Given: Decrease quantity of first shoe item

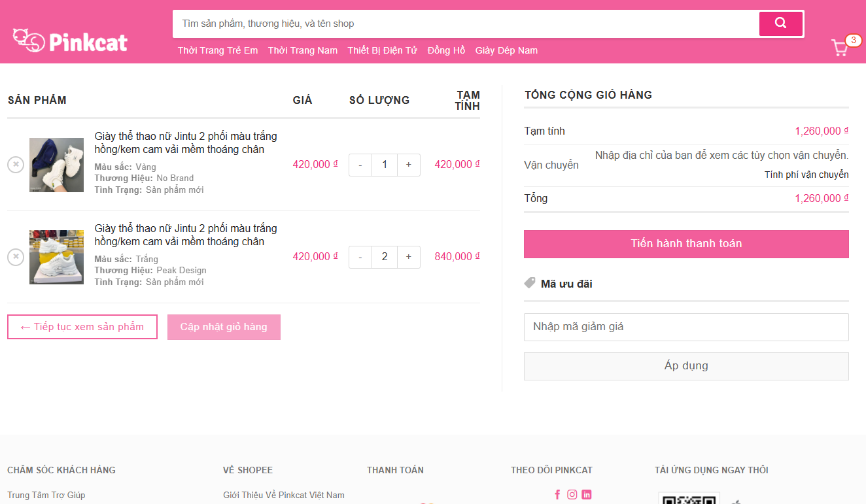Looking at the screenshot, I should click(x=360, y=165).
